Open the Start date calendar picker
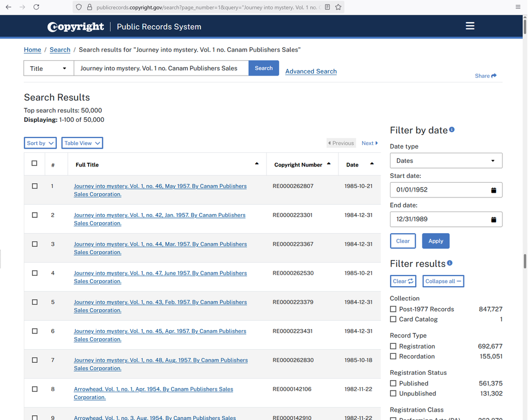The width and height of the screenshot is (528, 420). (494, 190)
